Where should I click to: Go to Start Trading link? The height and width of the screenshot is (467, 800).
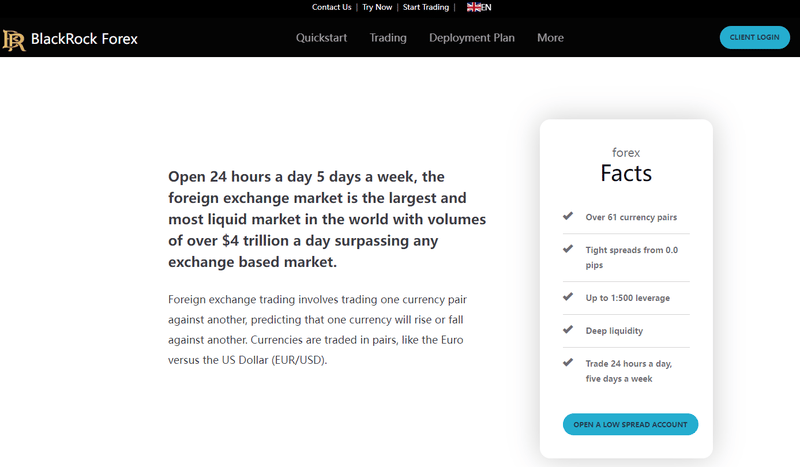pyautogui.click(x=426, y=7)
